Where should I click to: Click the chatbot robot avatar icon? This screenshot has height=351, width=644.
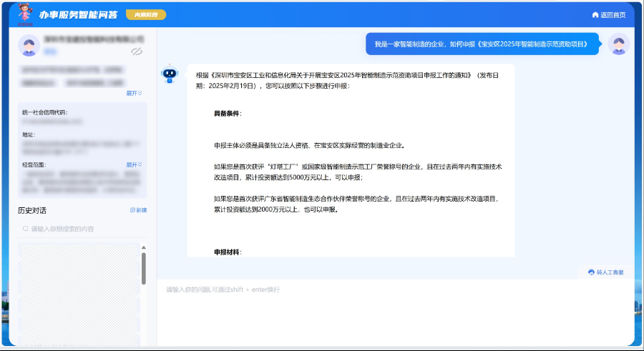(170, 74)
